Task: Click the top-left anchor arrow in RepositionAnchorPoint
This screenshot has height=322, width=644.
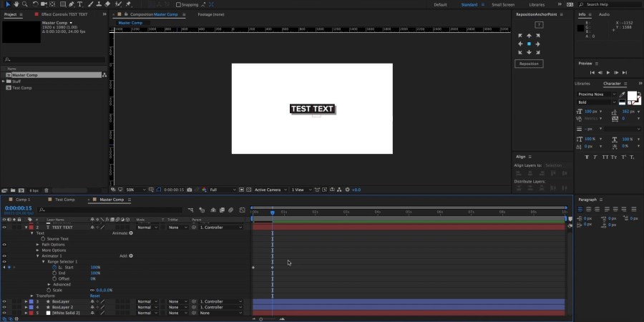Action: pos(520,36)
